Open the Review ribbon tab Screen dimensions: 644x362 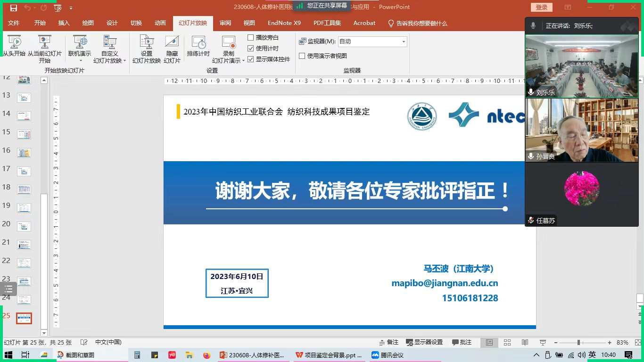pos(225,23)
